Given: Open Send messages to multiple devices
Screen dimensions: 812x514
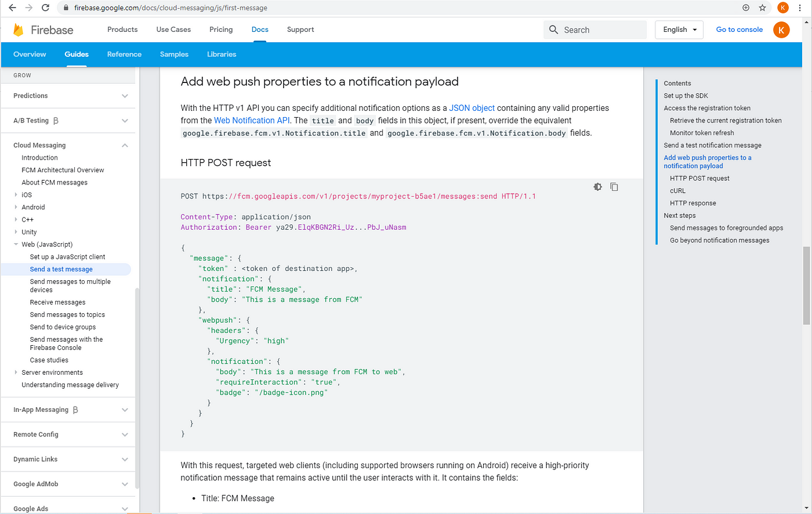Looking at the screenshot, I should 70,285.
